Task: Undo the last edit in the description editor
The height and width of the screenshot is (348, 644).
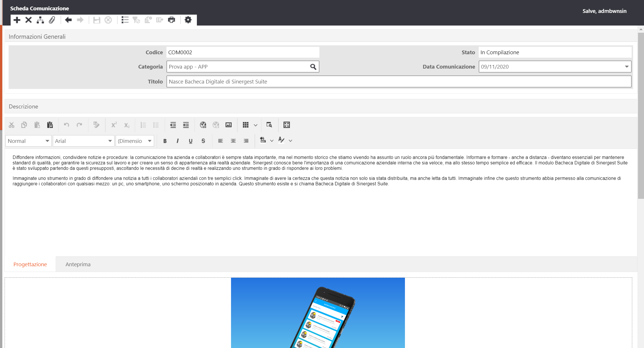Action: tap(66, 125)
